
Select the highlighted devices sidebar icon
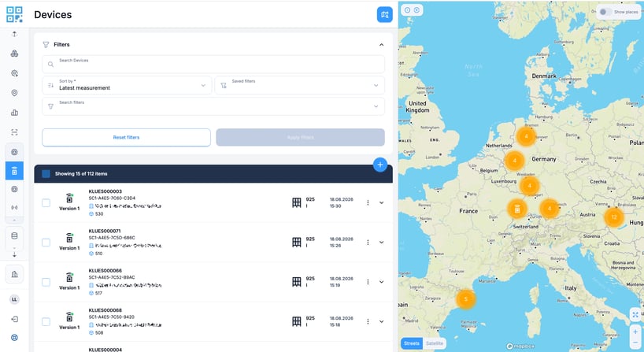coord(14,170)
